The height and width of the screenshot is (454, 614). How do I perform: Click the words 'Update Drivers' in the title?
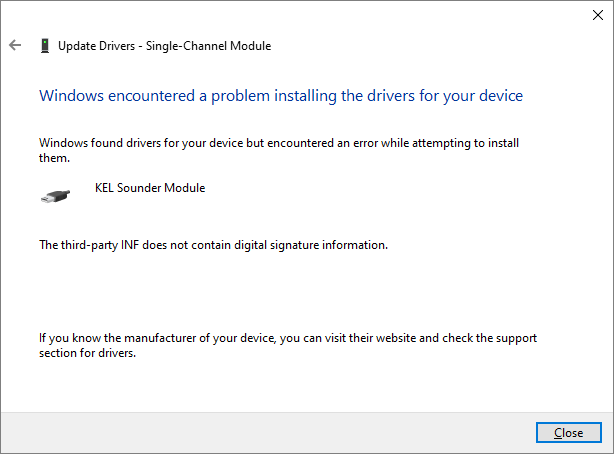tap(96, 46)
